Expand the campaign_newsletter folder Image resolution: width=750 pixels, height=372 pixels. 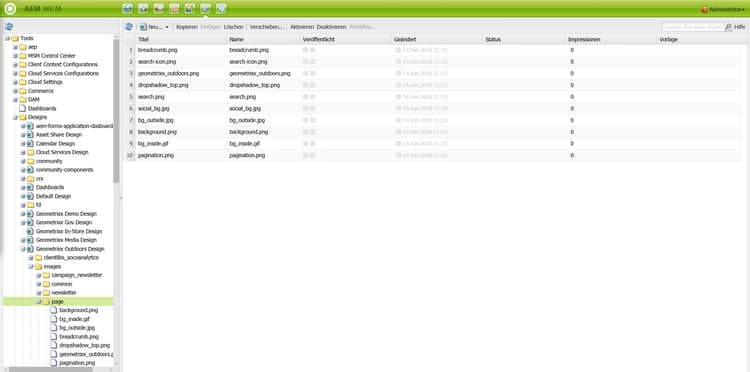click(39, 275)
